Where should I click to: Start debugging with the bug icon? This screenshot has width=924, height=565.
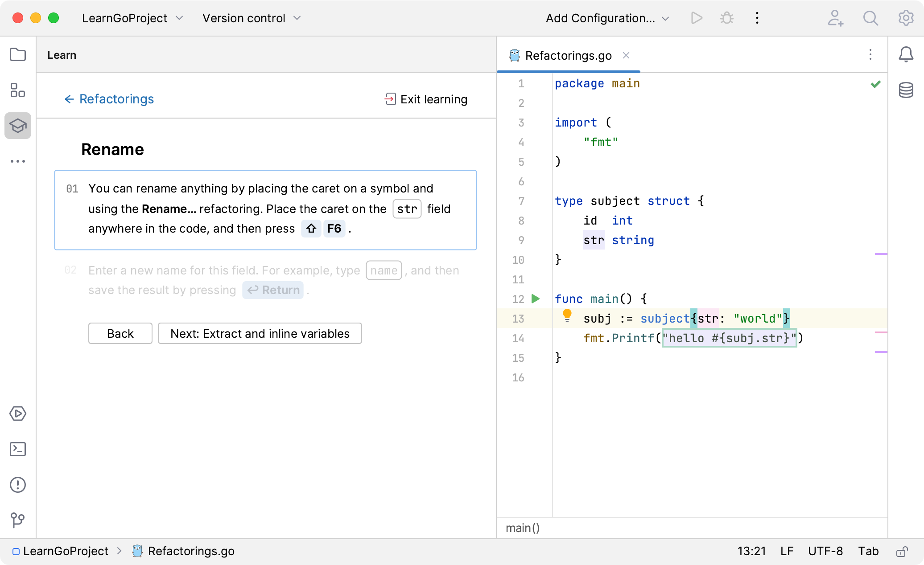click(726, 18)
